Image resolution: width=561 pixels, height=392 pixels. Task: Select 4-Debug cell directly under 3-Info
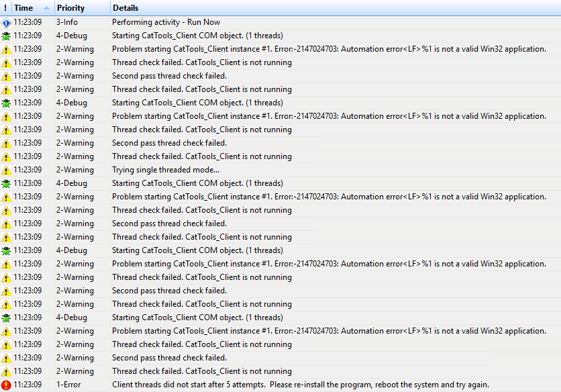[72, 36]
